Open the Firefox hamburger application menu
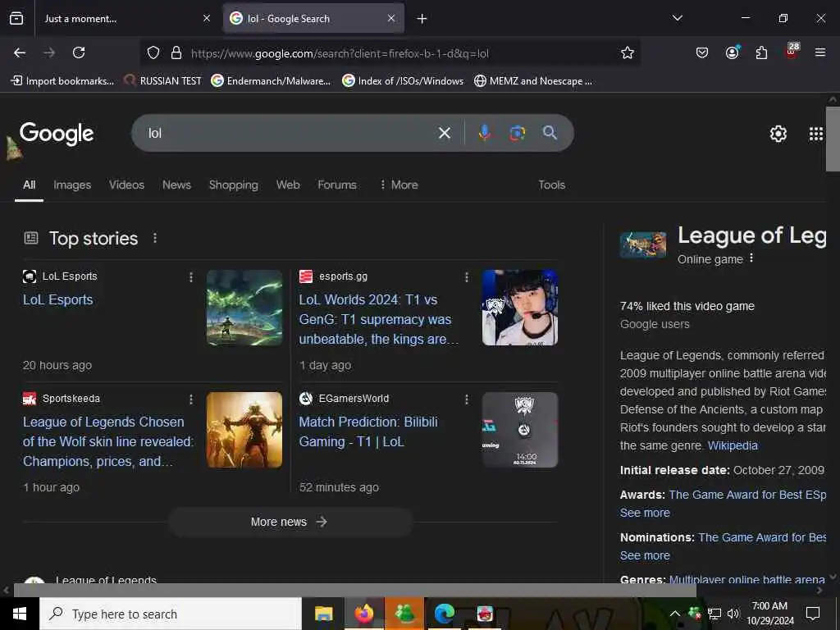 [x=819, y=52]
